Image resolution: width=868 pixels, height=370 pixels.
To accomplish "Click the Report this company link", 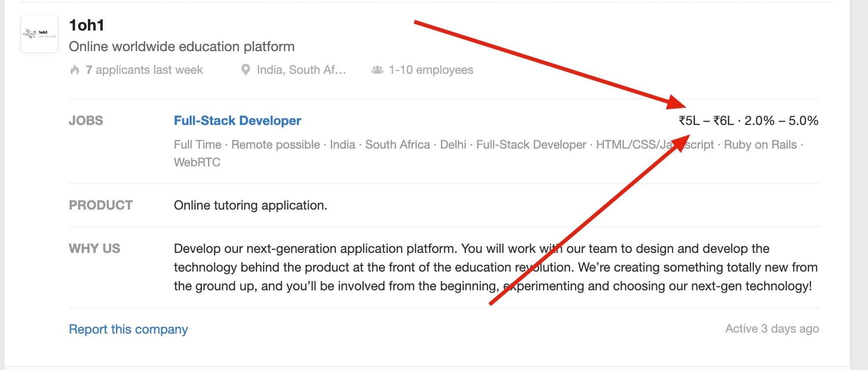I will (x=128, y=329).
